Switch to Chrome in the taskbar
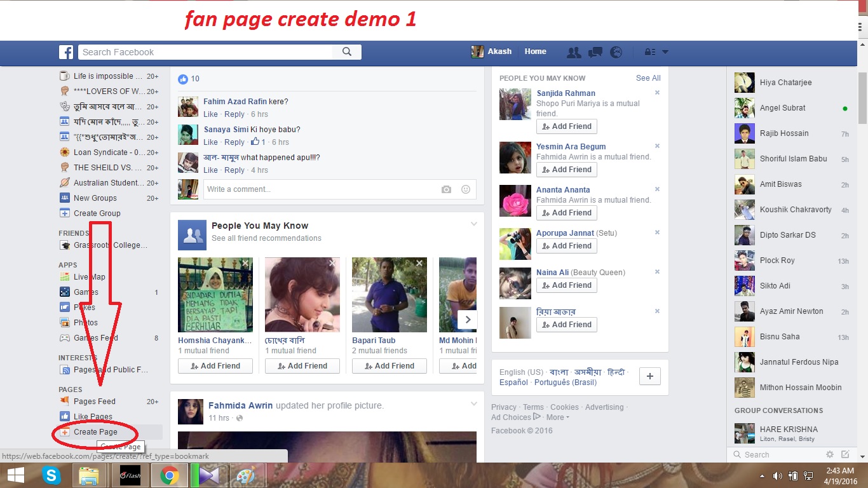The height and width of the screenshot is (488, 868). (x=169, y=475)
